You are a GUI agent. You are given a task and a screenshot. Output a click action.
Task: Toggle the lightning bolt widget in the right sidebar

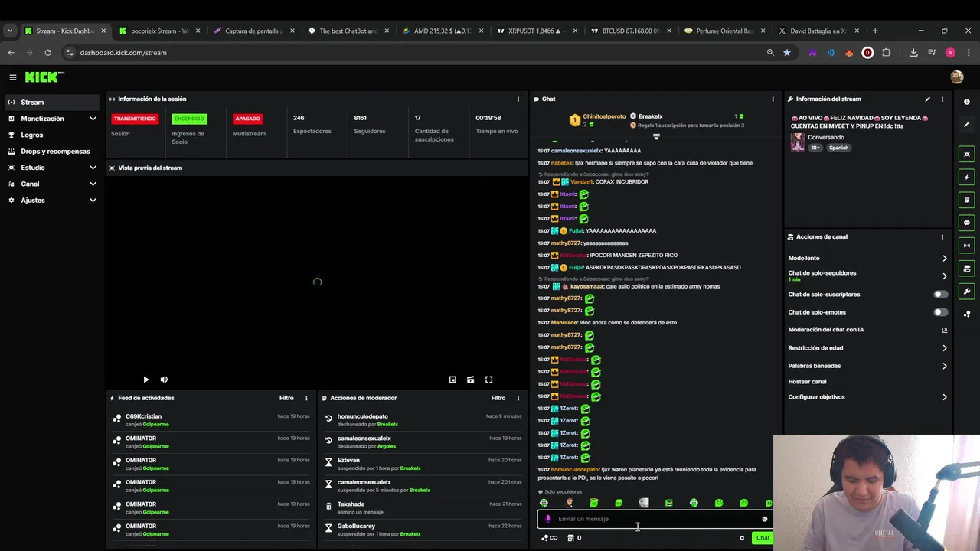tap(967, 177)
